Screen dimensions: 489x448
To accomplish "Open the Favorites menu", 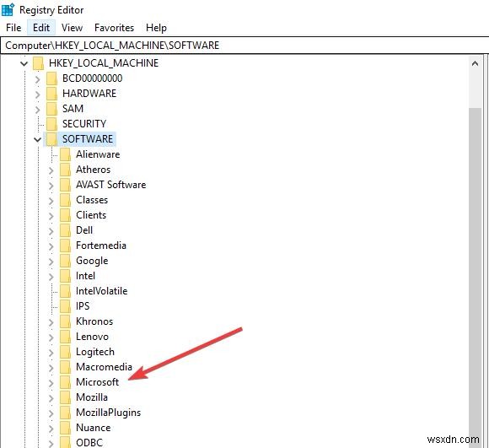I will click(114, 28).
